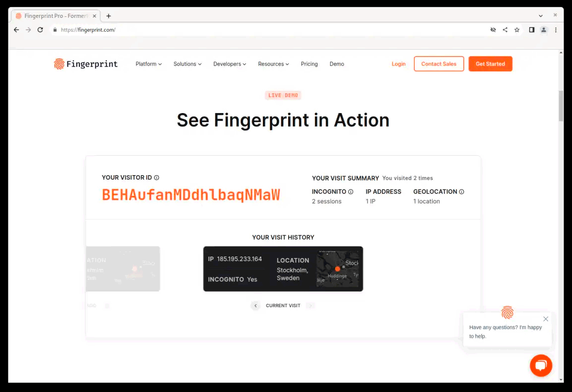
Task: Click the Login link
Action: (x=398, y=64)
